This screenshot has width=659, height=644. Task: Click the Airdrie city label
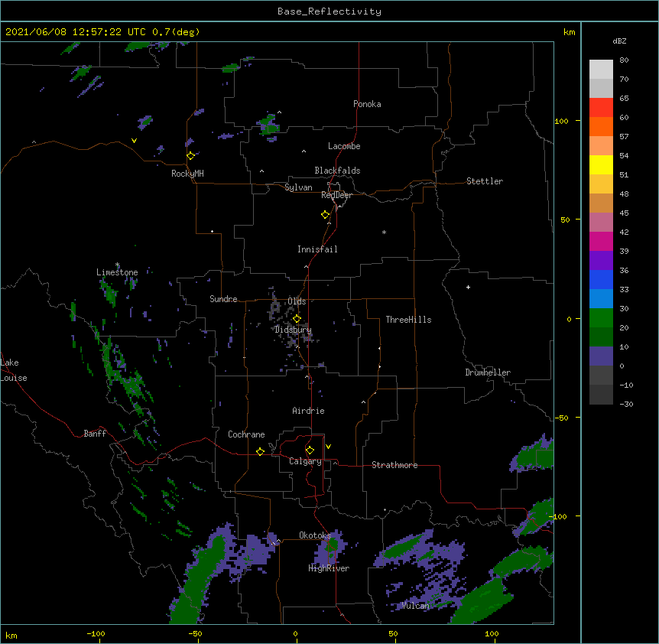pyautogui.click(x=308, y=411)
